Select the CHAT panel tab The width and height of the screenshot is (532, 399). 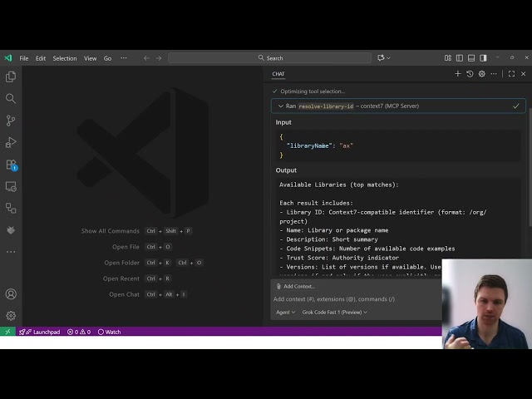(x=278, y=74)
